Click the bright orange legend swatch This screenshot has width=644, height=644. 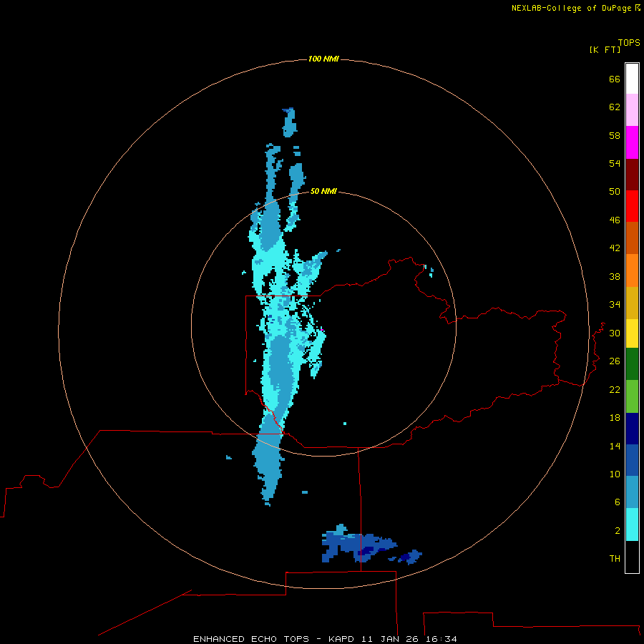point(632,270)
